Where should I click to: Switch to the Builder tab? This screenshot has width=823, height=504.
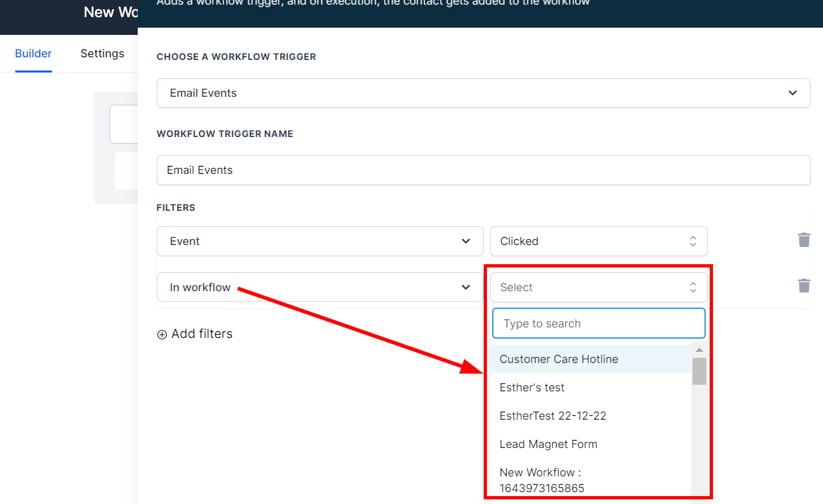click(34, 53)
